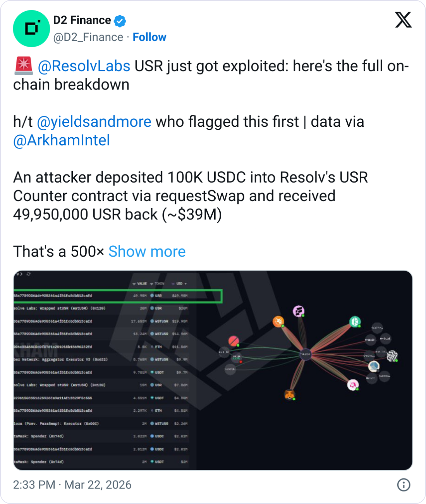Toggle the green status dot on the fox node
This screenshot has height=504, width=426.
point(294,399)
